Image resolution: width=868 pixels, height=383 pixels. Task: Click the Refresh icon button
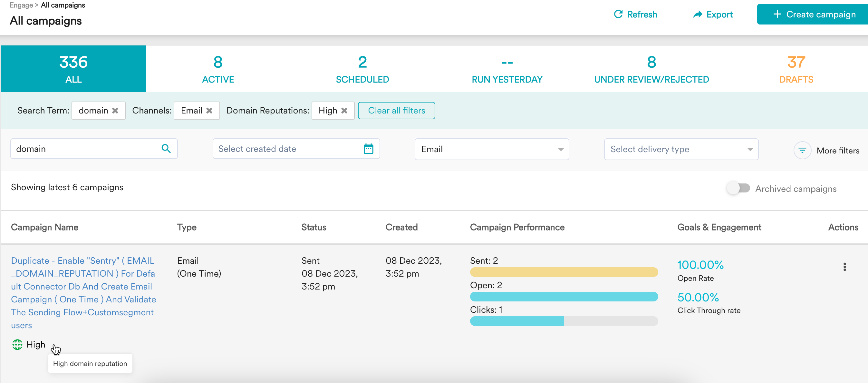click(618, 14)
